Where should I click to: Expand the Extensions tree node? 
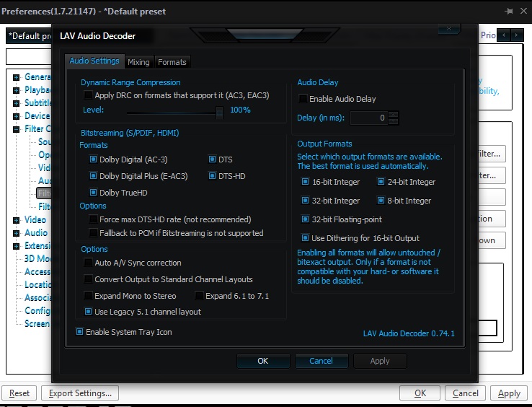coord(16,246)
